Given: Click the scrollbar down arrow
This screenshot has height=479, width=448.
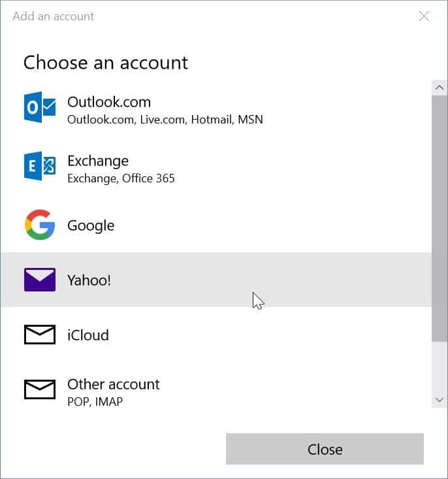Looking at the screenshot, I should click(x=440, y=400).
